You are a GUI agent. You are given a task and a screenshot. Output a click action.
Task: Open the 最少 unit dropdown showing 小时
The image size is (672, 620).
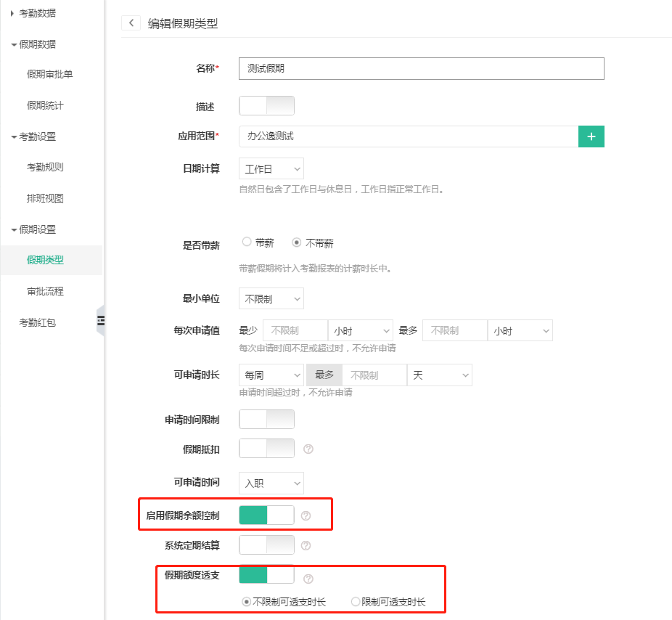click(361, 330)
